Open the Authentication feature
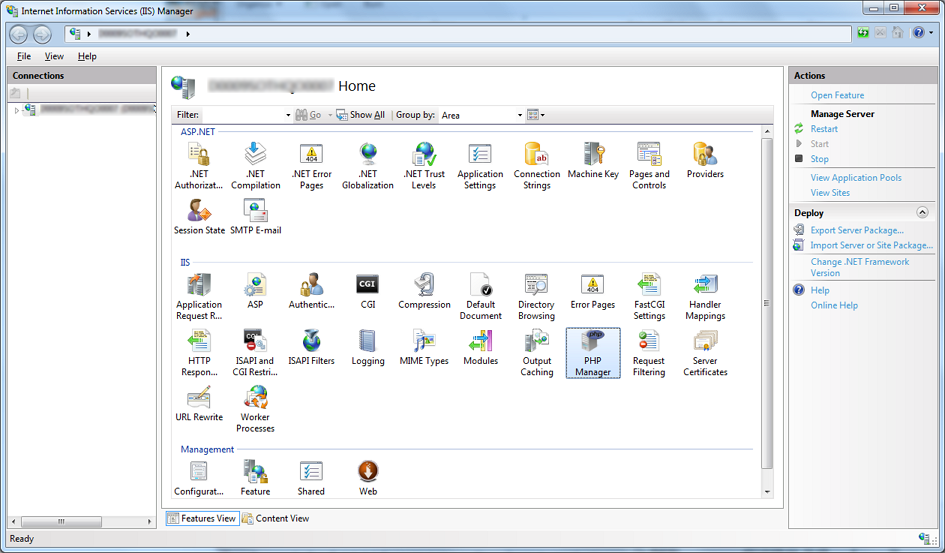 click(x=312, y=292)
